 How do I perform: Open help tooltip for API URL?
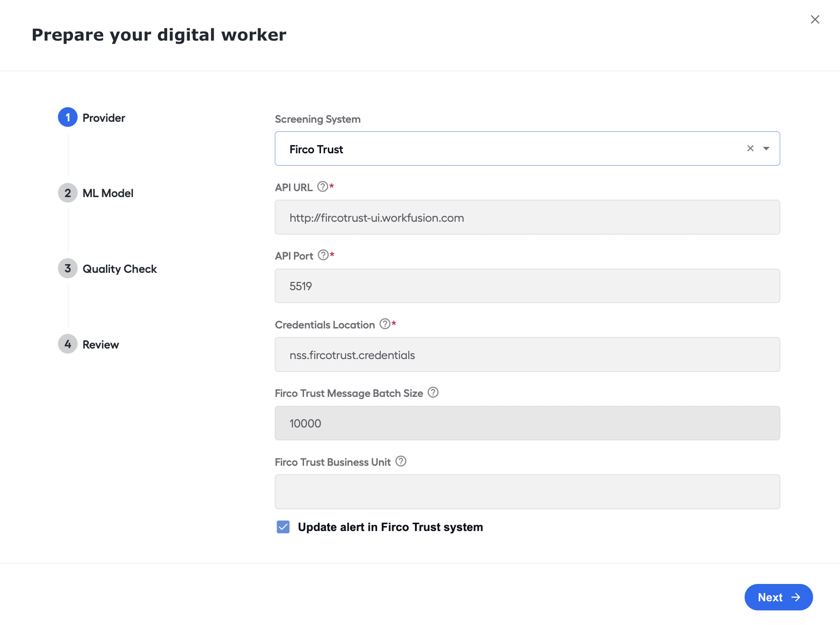coord(323,187)
